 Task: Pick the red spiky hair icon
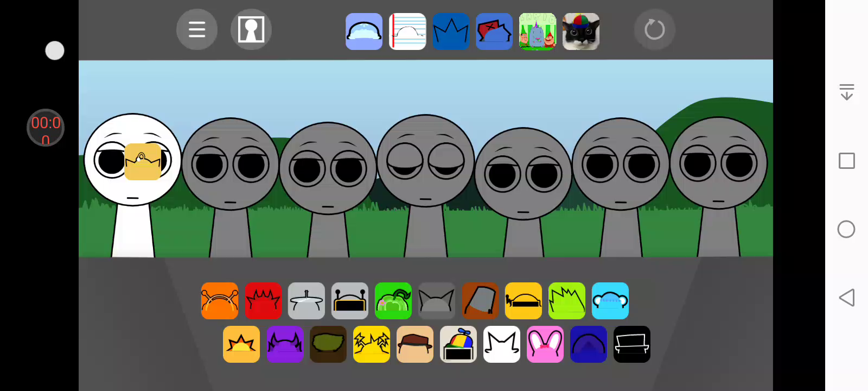coord(263,301)
